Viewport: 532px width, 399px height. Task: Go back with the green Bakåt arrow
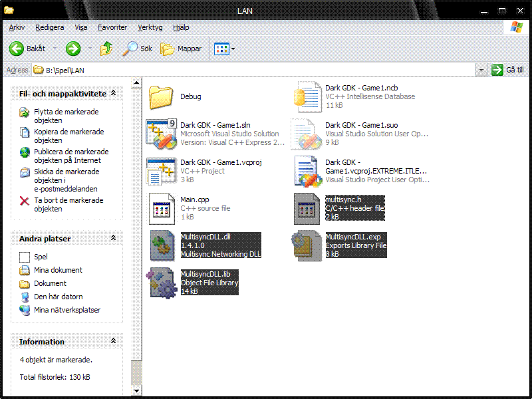(x=16, y=49)
